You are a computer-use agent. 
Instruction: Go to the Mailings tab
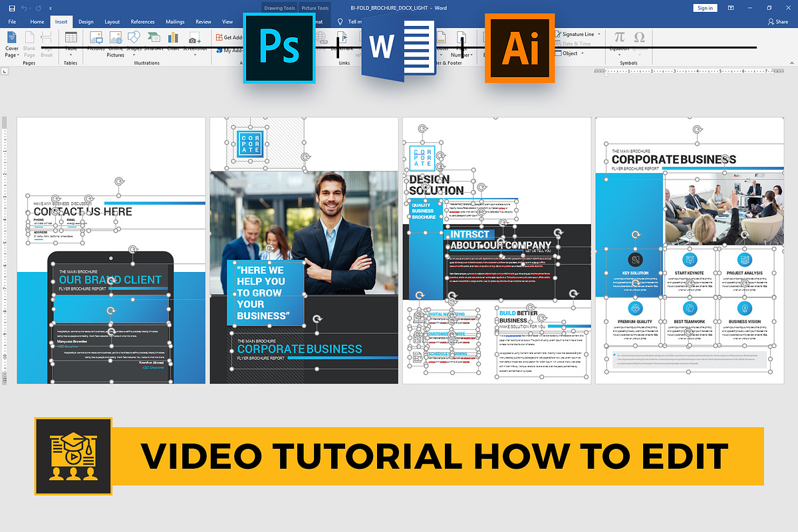click(176, 22)
